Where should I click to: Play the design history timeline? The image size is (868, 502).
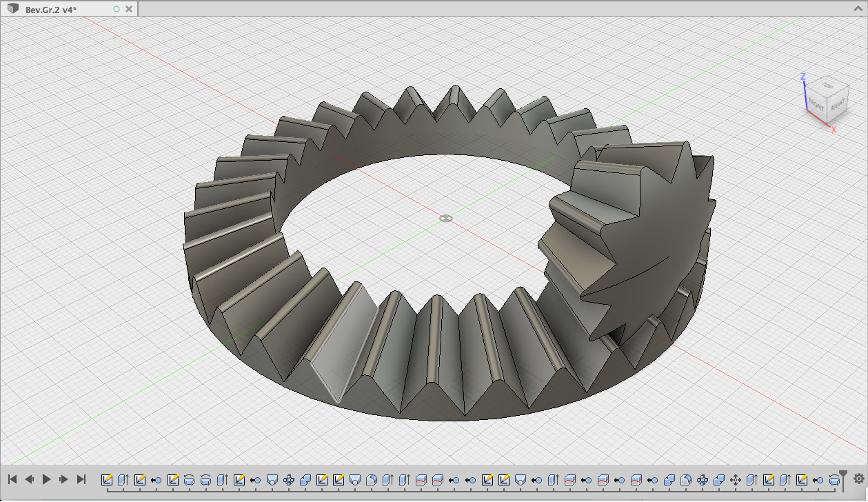point(47,479)
